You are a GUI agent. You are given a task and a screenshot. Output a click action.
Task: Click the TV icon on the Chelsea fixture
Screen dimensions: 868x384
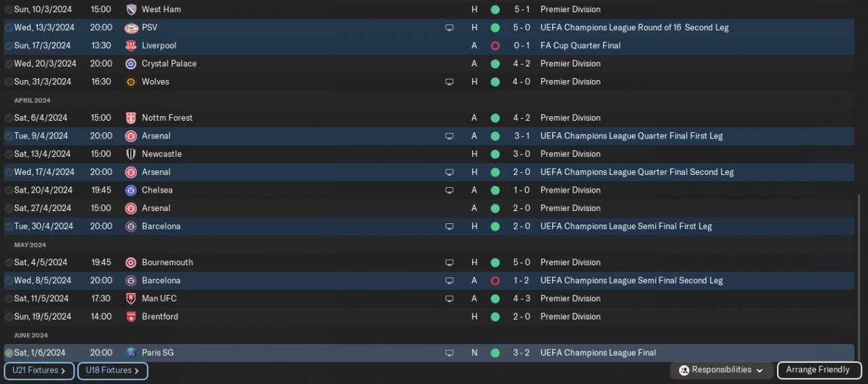click(449, 191)
